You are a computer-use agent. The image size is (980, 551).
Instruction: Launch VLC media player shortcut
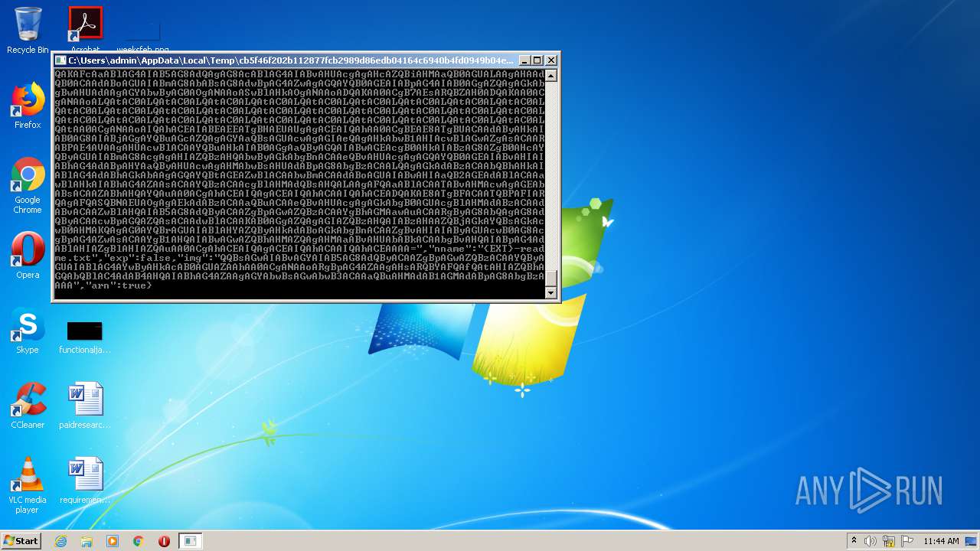point(28,485)
